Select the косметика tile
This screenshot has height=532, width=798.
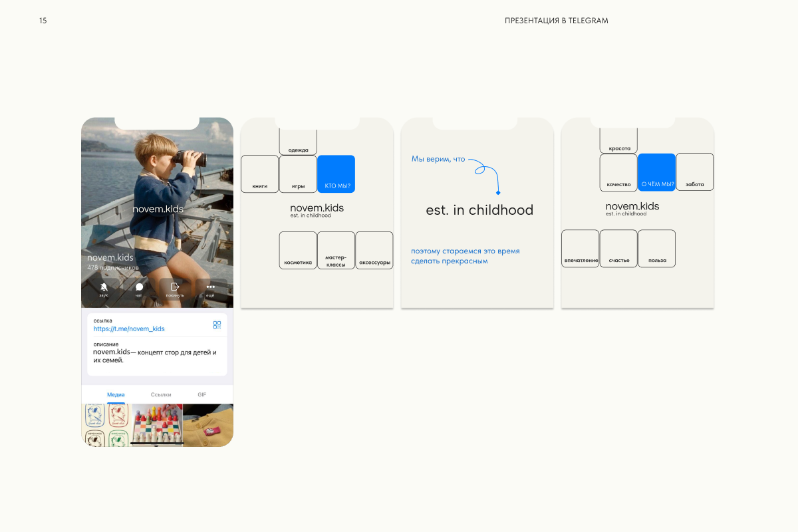coord(298,250)
